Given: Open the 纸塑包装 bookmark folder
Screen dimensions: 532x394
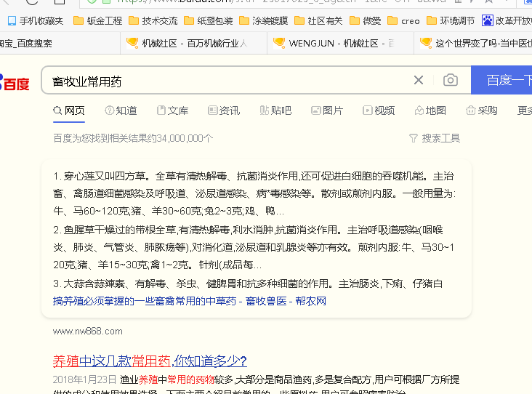Looking at the screenshot, I should [x=209, y=21].
